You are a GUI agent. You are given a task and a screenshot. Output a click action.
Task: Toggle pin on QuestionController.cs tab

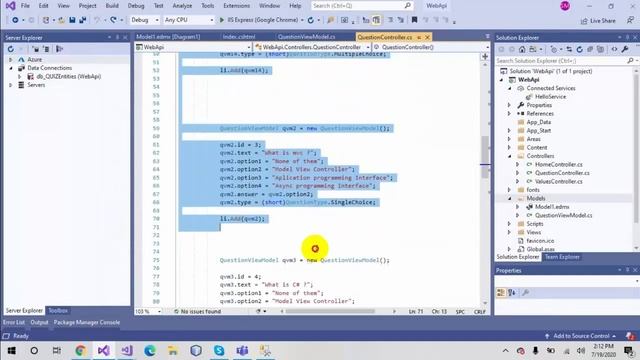[x=419, y=37]
